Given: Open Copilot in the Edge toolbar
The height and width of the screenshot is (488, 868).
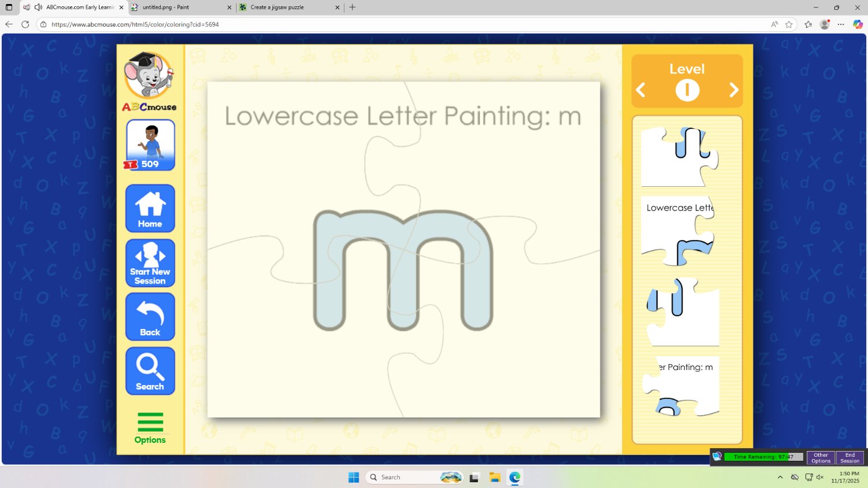Looking at the screenshot, I should (x=858, y=24).
